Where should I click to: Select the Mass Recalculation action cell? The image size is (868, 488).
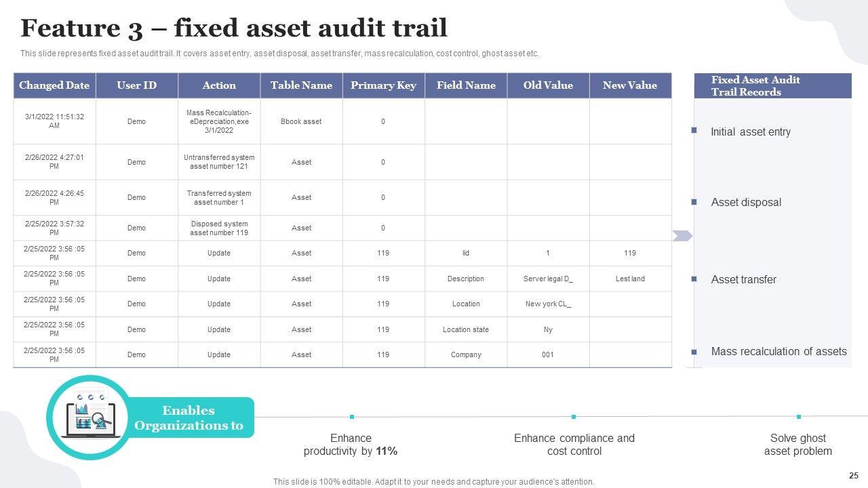click(219, 121)
